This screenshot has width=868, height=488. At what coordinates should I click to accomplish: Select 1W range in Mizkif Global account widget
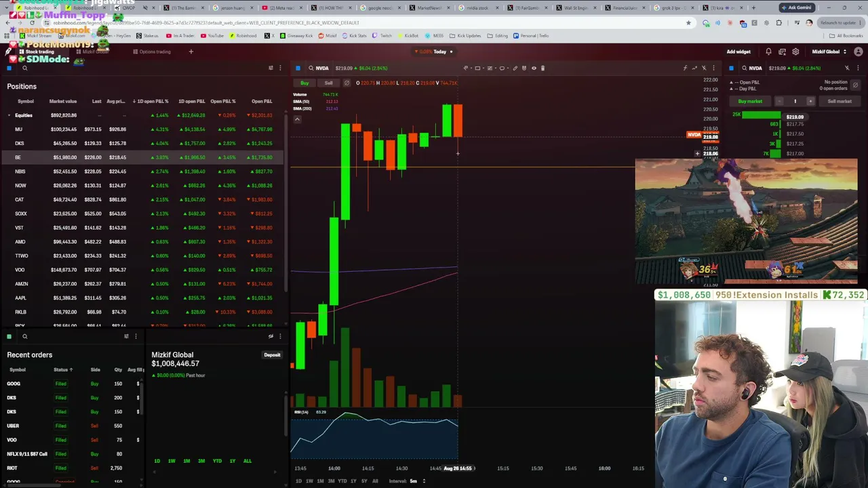point(172,461)
